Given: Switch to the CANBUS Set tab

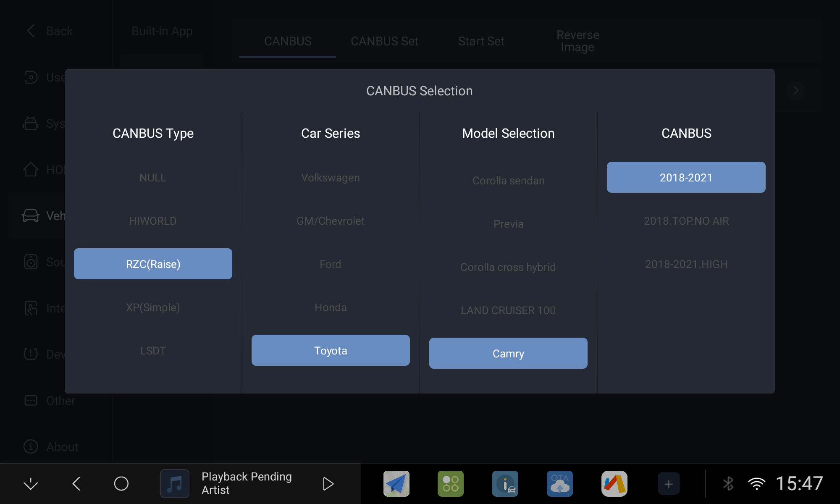Looking at the screenshot, I should click(x=384, y=41).
